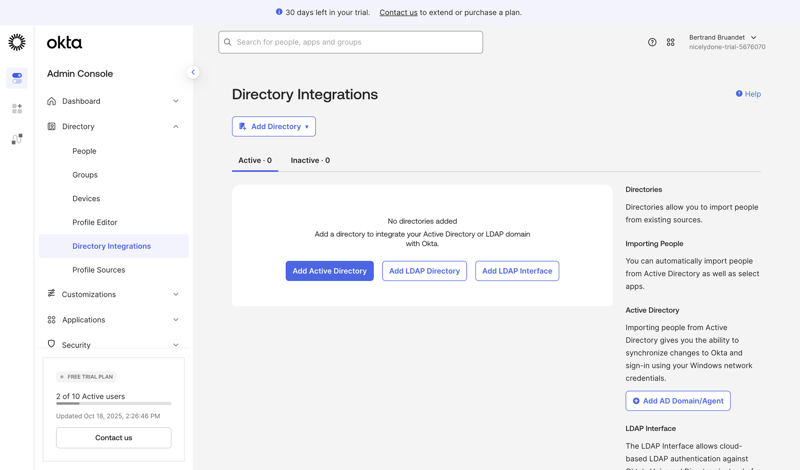Click the search magnifier icon

228,42
